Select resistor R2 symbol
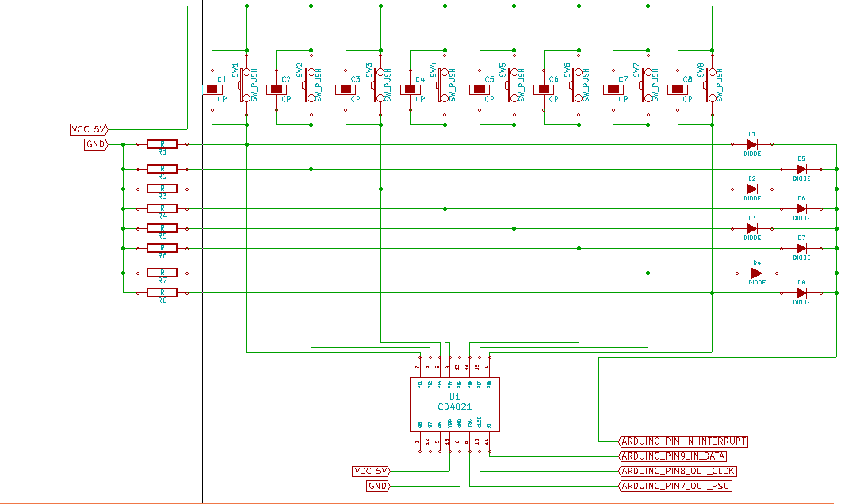This screenshot has height=504, width=856. 162,170
